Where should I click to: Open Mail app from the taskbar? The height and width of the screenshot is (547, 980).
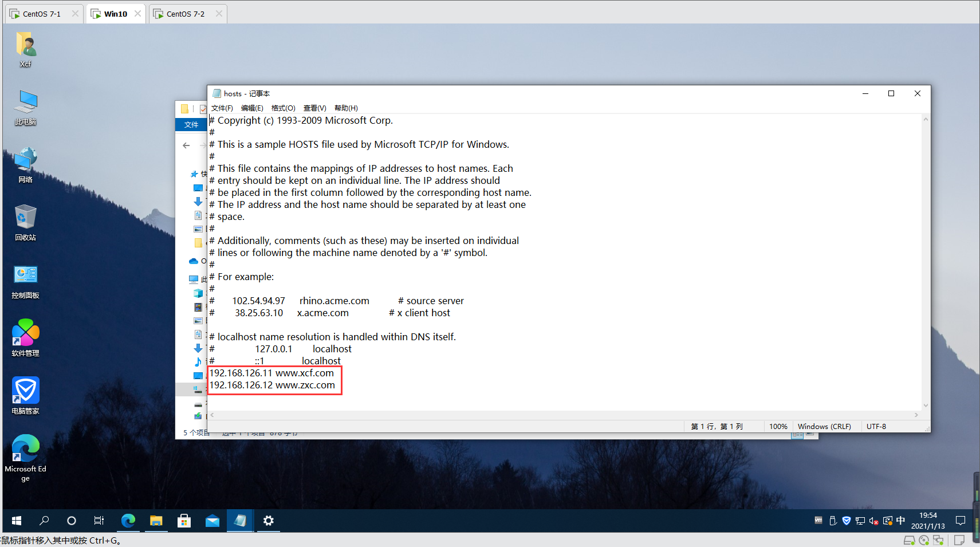212,521
